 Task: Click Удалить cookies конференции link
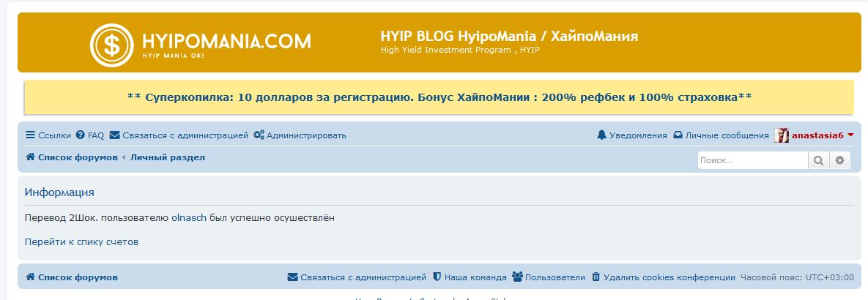[x=663, y=277]
